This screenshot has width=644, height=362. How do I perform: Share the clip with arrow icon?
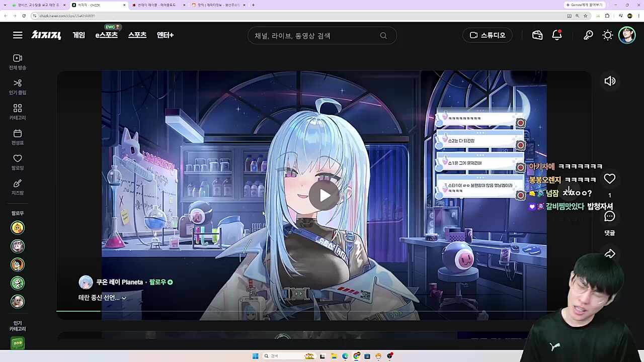[610, 254]
